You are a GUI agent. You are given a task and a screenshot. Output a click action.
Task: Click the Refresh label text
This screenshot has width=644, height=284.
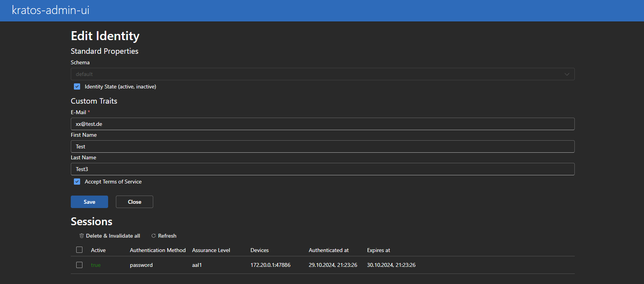point(167,236)
